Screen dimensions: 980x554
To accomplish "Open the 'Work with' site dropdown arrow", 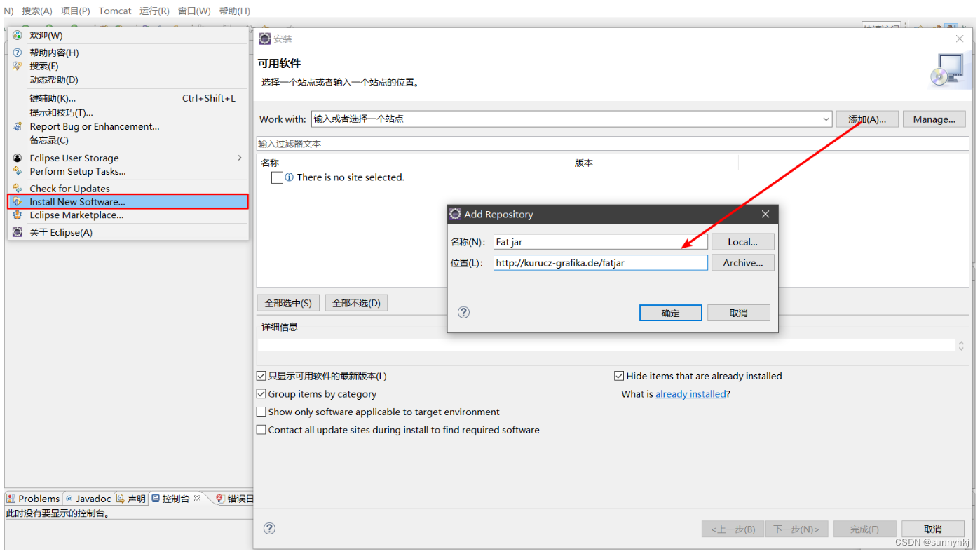I will pos(826,119).
